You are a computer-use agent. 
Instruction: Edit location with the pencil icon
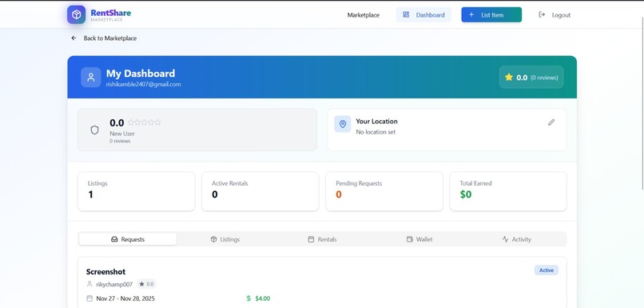[x=551, y=122]
